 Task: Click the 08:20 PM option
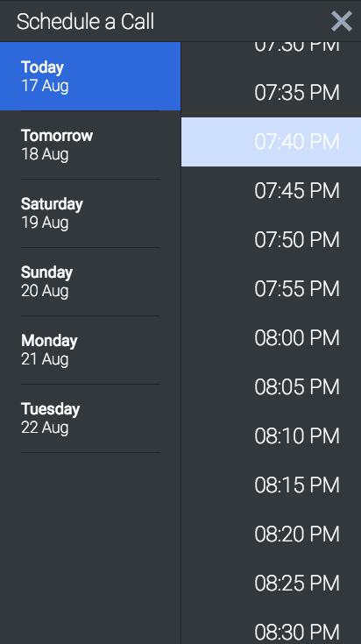[x=271, y=534]
